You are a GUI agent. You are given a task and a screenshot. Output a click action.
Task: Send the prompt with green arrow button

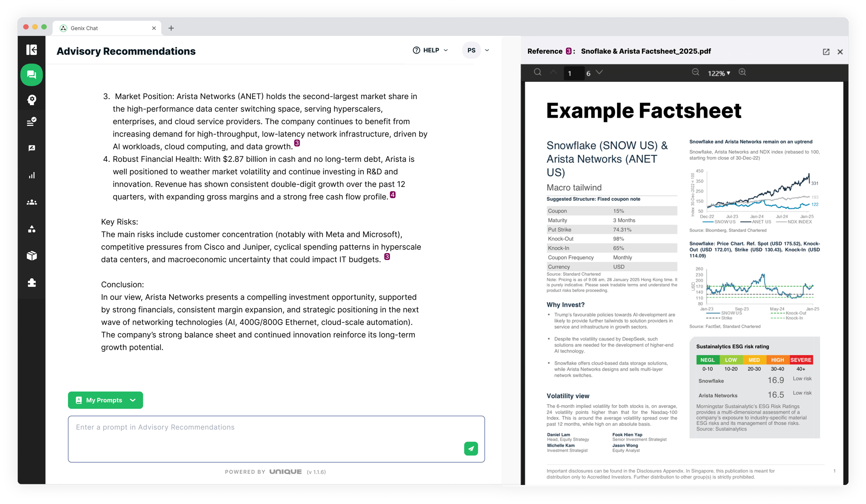[471, 449]
